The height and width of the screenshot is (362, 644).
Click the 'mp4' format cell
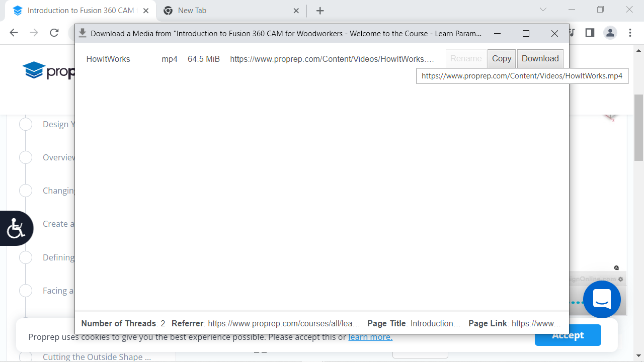tap(170, 59)
